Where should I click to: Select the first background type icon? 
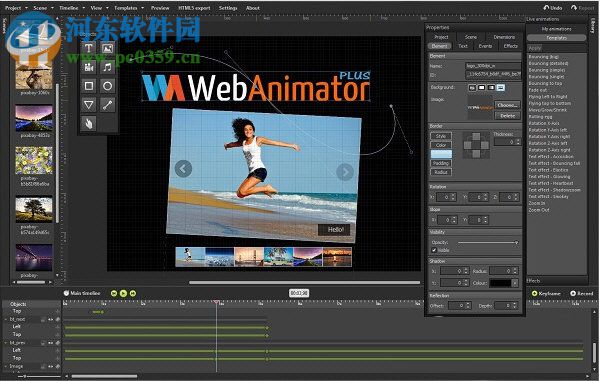click(472, 88)
